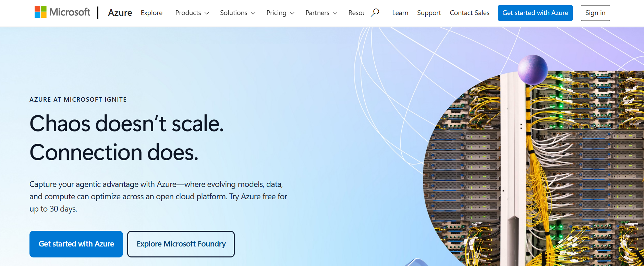Click 'Chaos doesn't scale.' headline

[x=127, y=123]
